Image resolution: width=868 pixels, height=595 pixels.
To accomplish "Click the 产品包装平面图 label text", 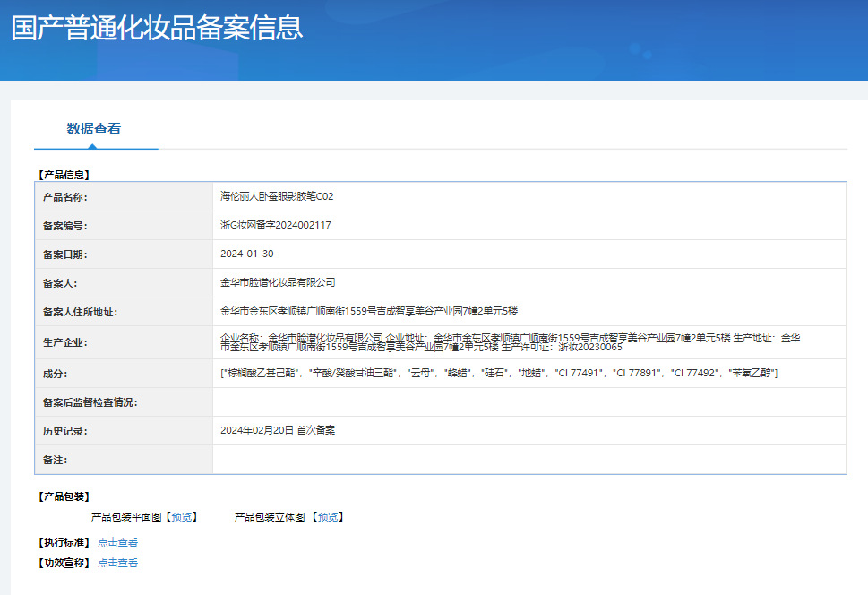I will tap(126, 517).
